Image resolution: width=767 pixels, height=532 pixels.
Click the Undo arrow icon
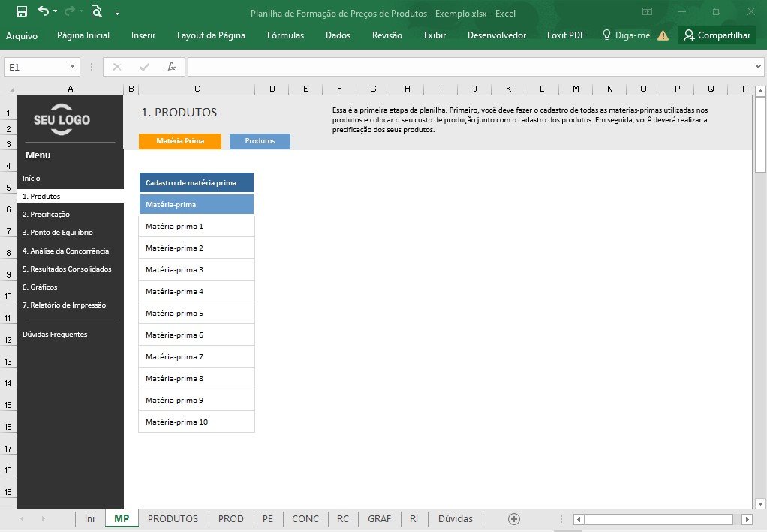(43, 11)
